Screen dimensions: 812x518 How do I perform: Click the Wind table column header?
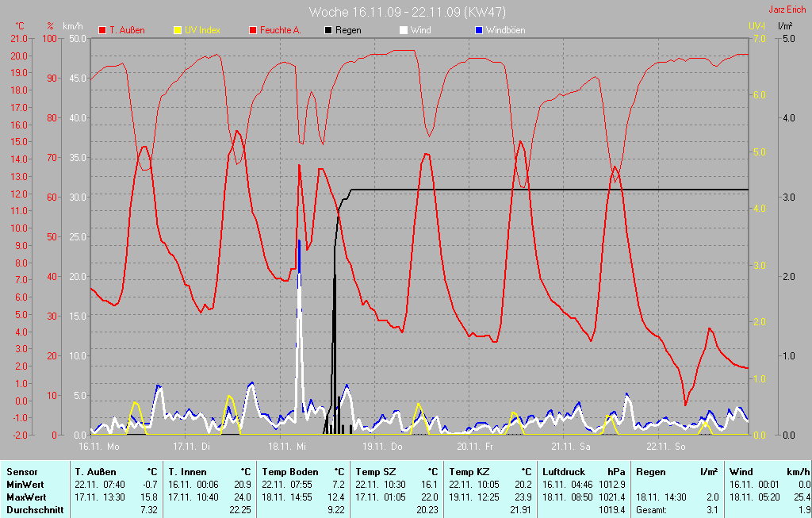tap(741, 472)
